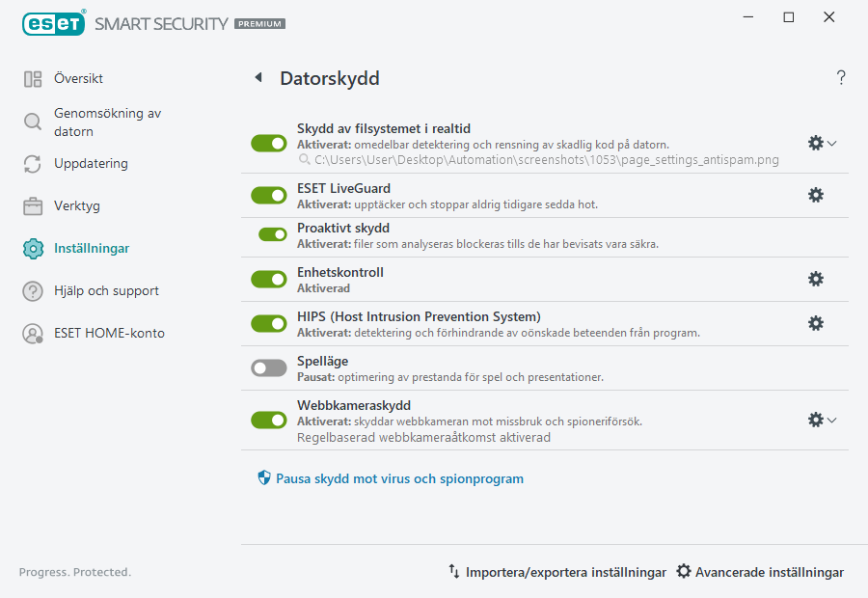Click Pausa skydd mot virus och spionprogram
The height and width of the screenshot is (598, 868).
click(x=398, y=477)
